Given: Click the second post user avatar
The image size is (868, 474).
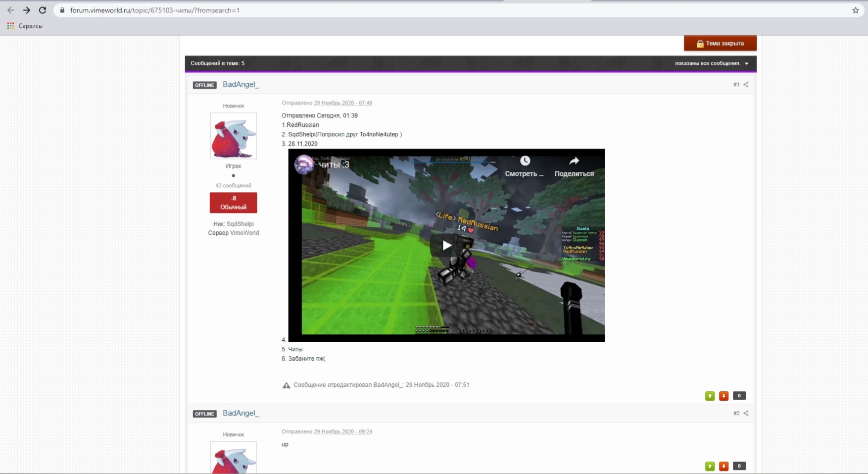Looking at the screenshot, I should (233, 457).
